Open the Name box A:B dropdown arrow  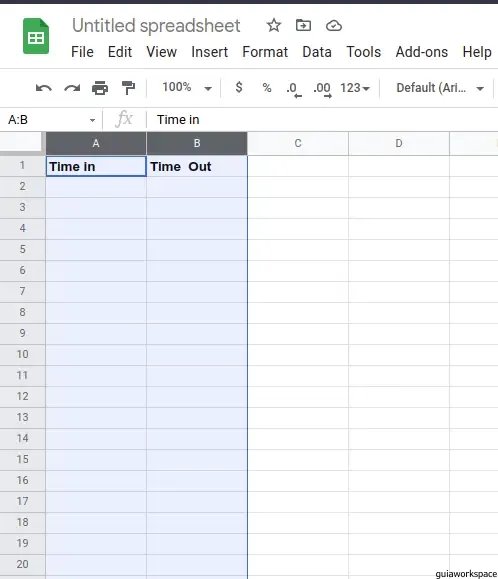92,120
